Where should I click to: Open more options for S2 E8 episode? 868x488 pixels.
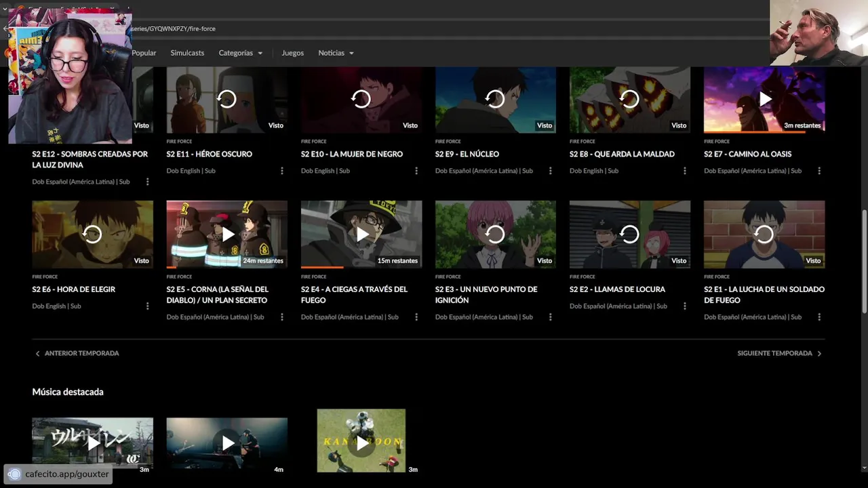point(685,171)
